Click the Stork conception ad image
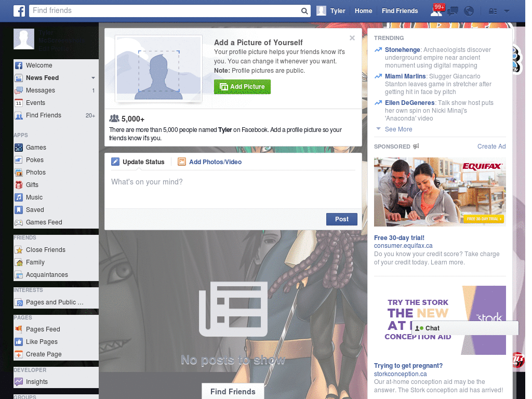 pos(440,320)
